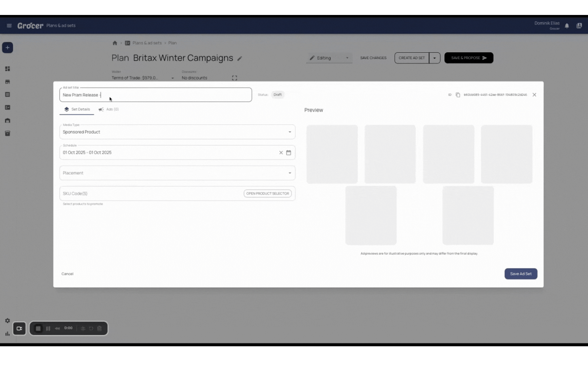The height and width of the screenshot is (367, 588).
Task: Open the hamburger navigation menu
Action: 9,25
